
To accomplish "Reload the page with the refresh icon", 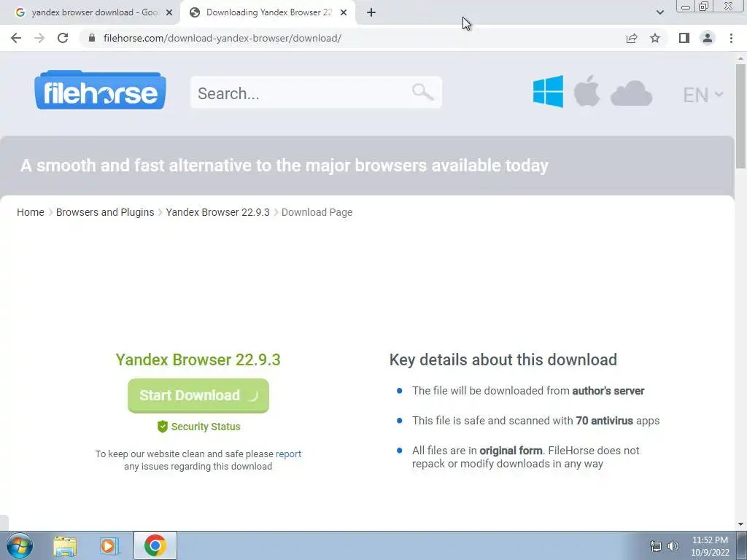I will coord(63,38).
